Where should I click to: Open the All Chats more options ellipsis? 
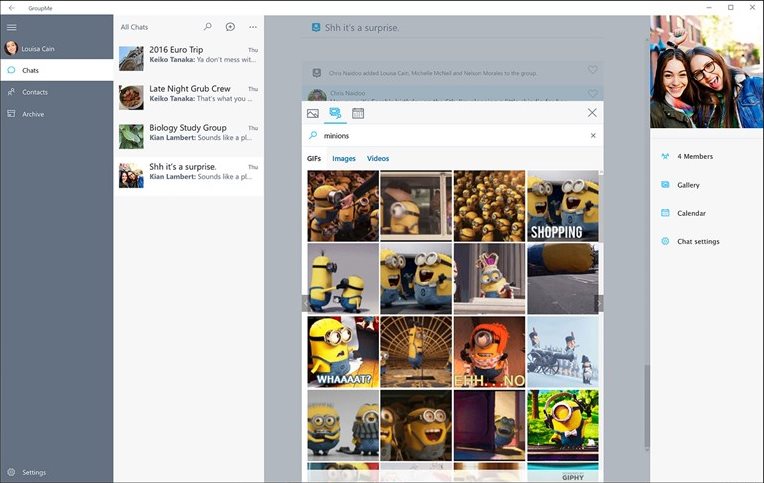click(x=253, y=27)
